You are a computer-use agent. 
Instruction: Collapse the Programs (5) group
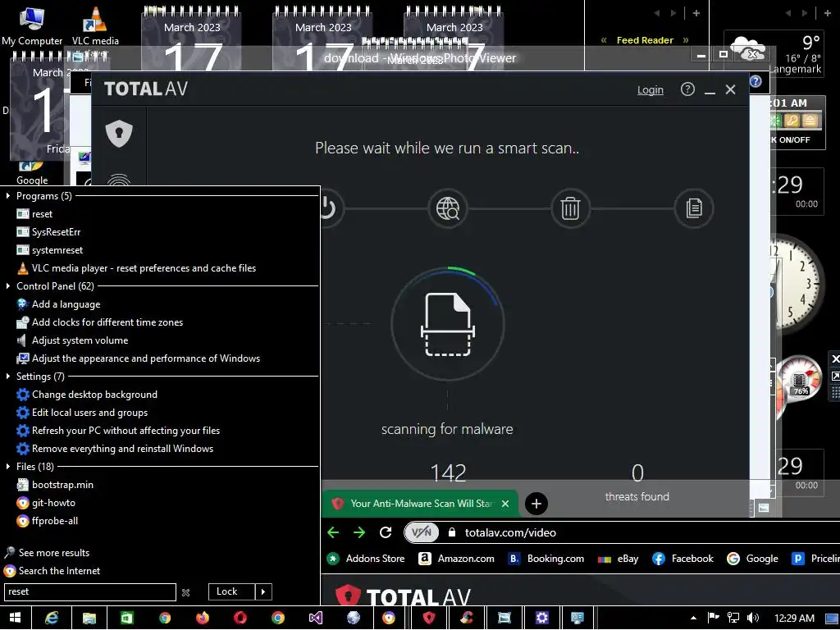pos(8,196)
